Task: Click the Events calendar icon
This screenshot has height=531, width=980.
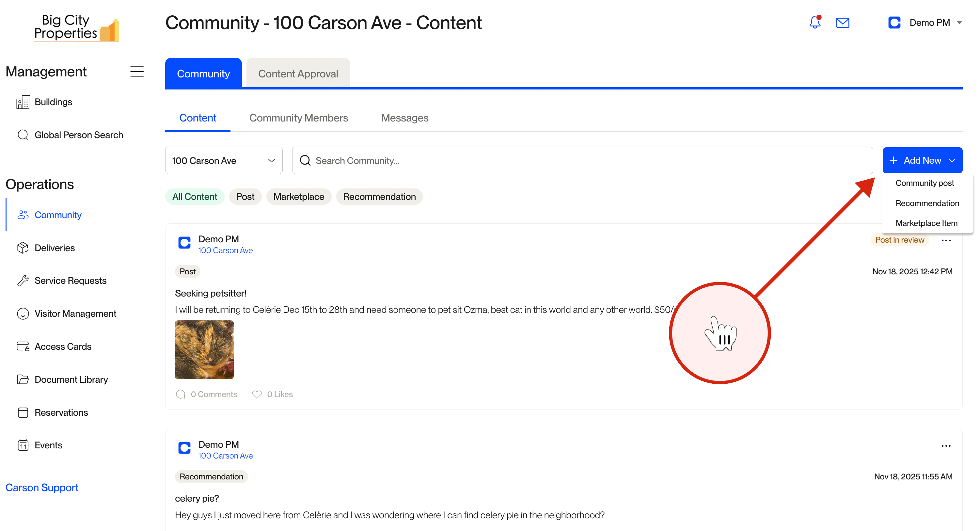Action: [23, 445]
